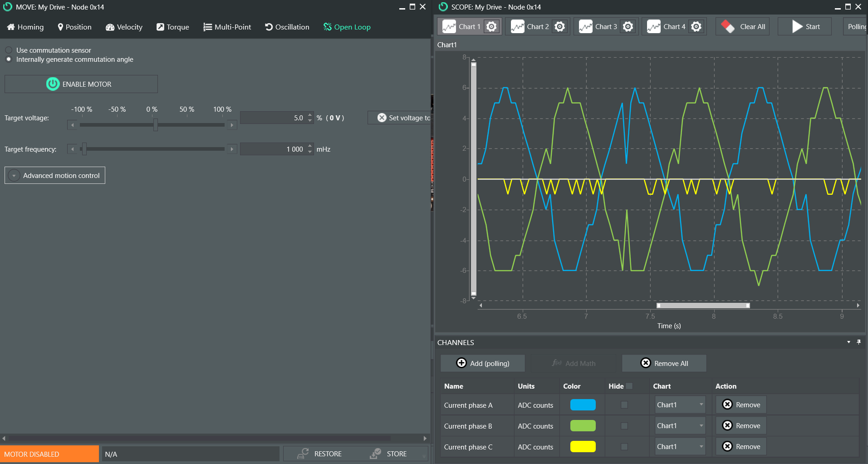Remove Current phase A channel
This screenshot has height=464, width=868.
741,405
